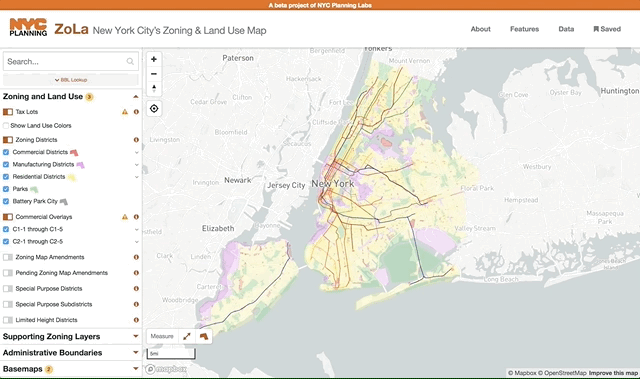Open the About page

click(x=480, y=29)
